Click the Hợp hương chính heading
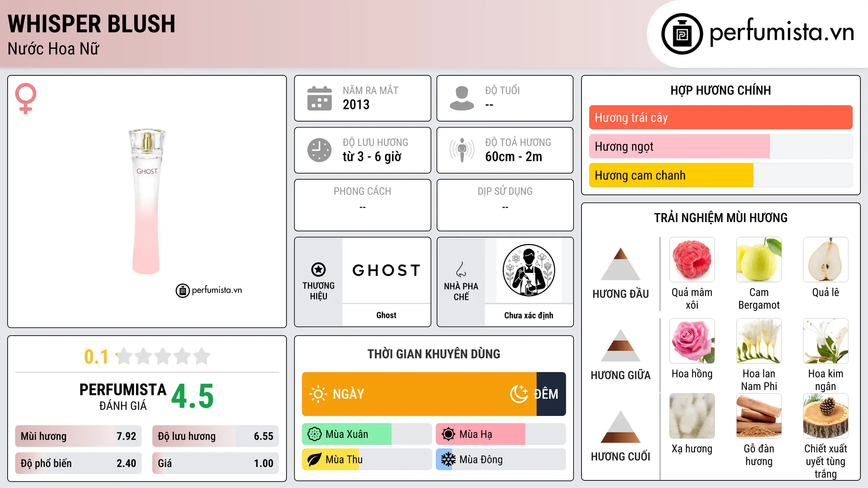 [721, 90]
